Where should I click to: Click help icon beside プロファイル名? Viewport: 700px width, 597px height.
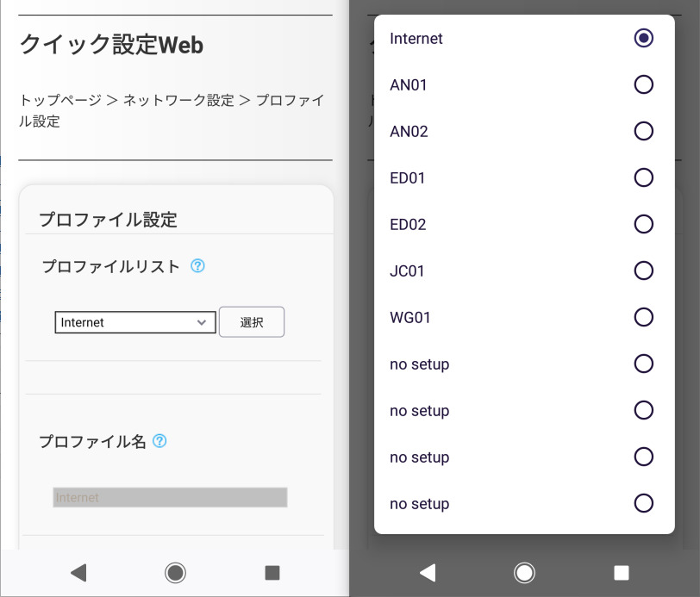159,441
